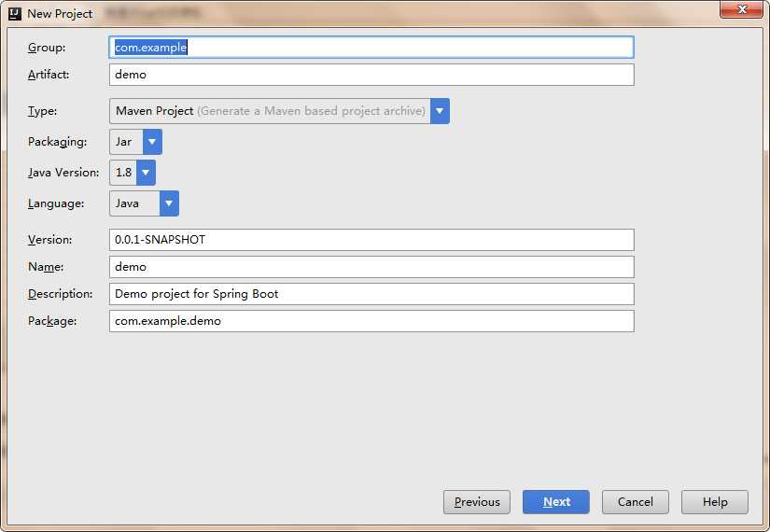
Task: Open Help for this dialog
Action: point(715,502)
